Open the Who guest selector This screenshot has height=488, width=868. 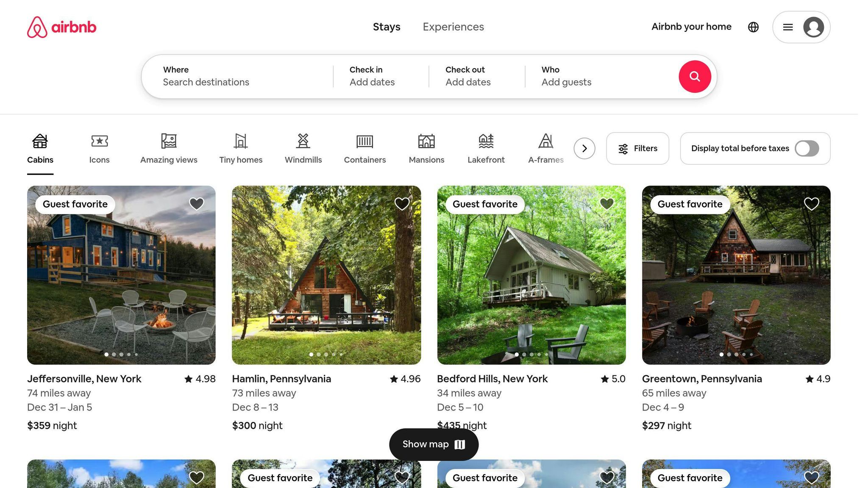[566, 76]
